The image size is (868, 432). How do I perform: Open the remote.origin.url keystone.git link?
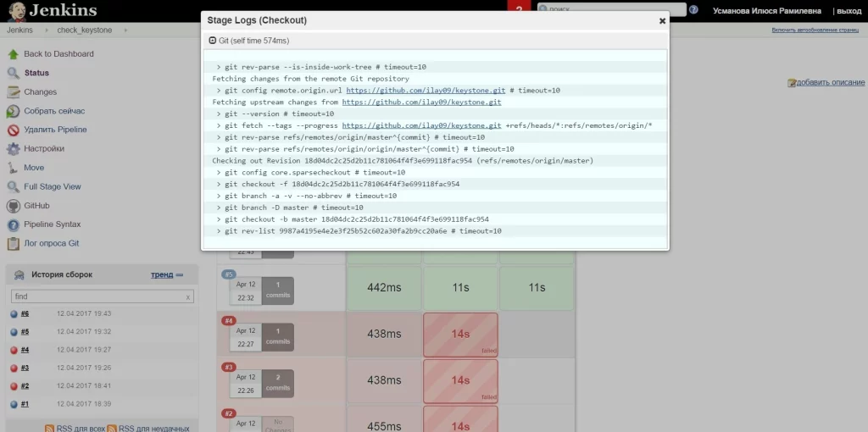tap(426, 90)
